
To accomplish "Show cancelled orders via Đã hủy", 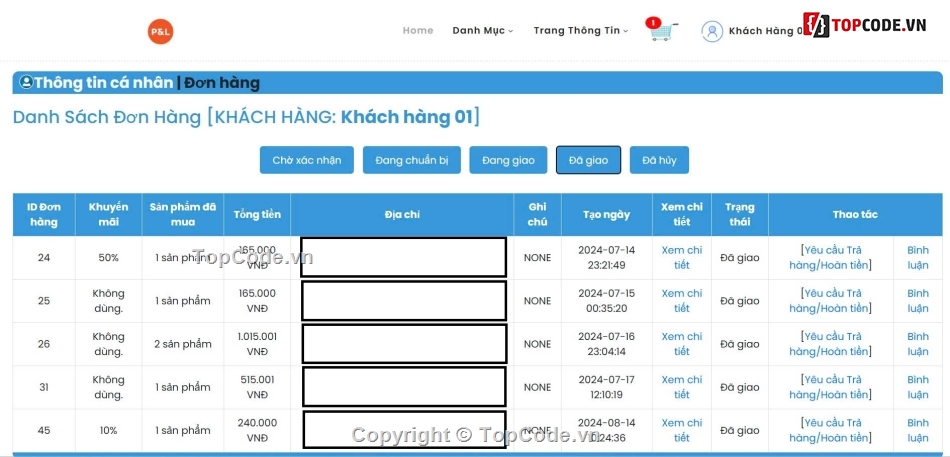I will click(x=659, y=160).
